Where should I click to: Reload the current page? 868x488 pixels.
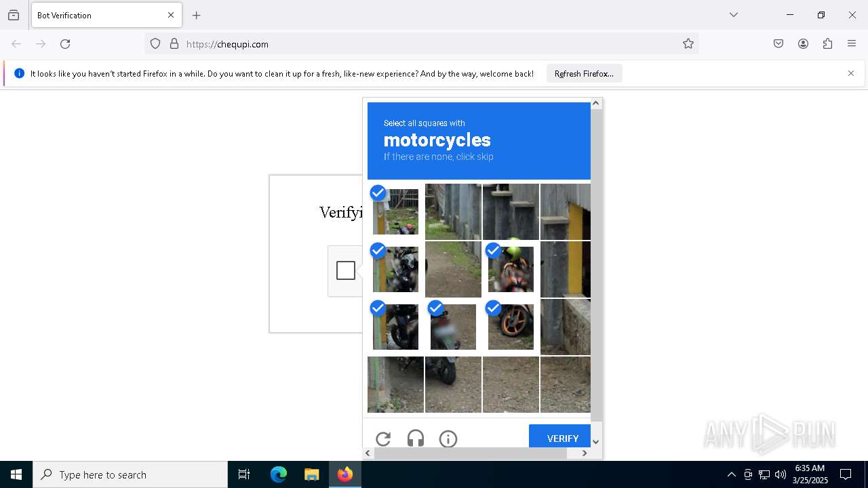click(65, 44)
